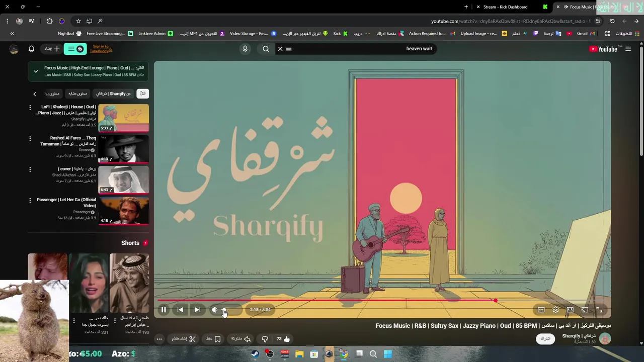
Task: Save the video with the bookmark button
Action: coord(213,339)
